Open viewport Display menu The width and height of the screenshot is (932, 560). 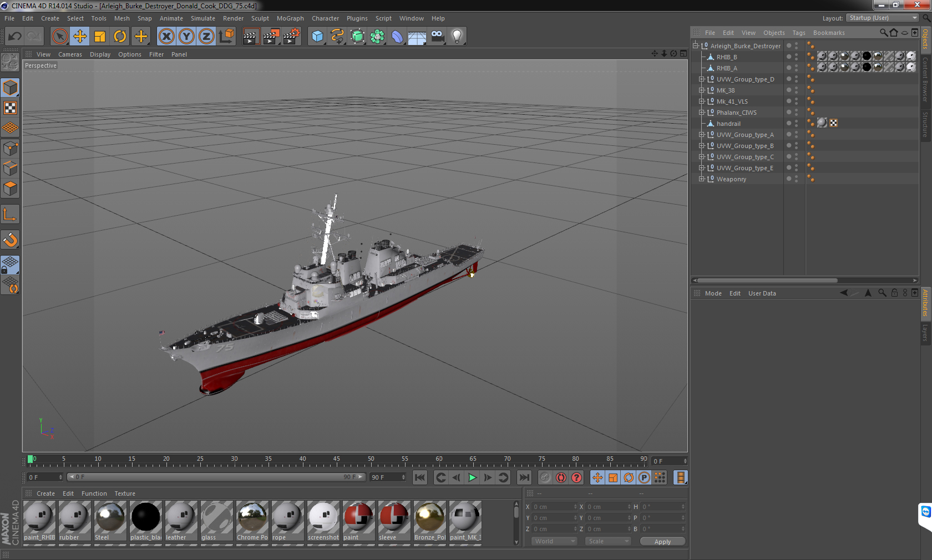[x=100, y=54]
